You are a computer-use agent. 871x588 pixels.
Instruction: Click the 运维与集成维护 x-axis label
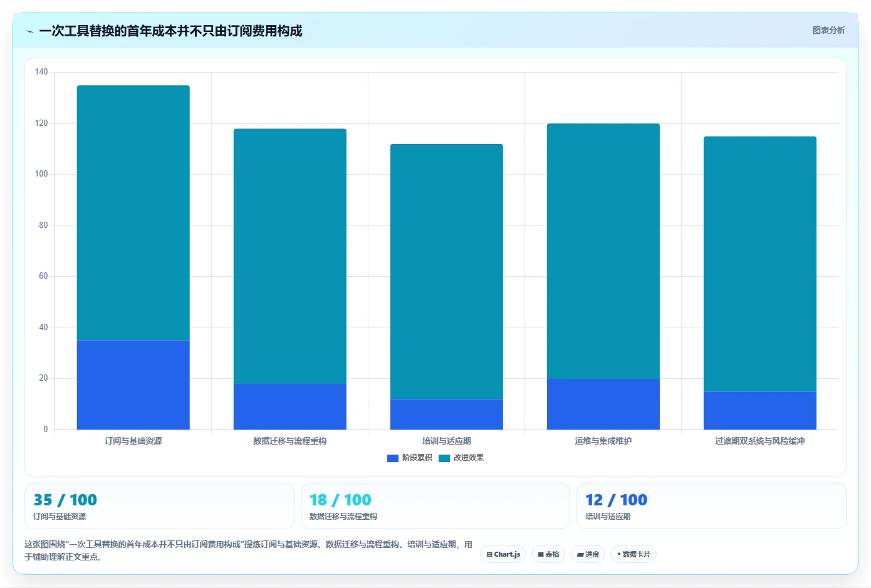(603, 441)
